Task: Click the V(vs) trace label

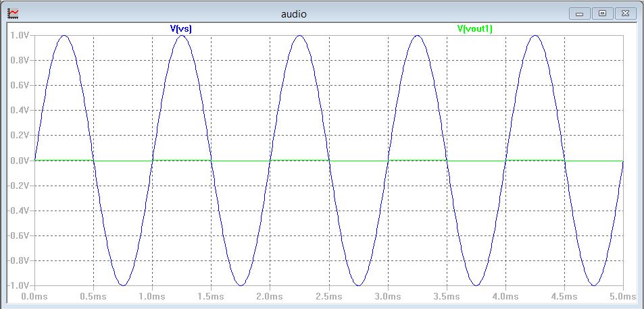Action: tap(181, 29)
